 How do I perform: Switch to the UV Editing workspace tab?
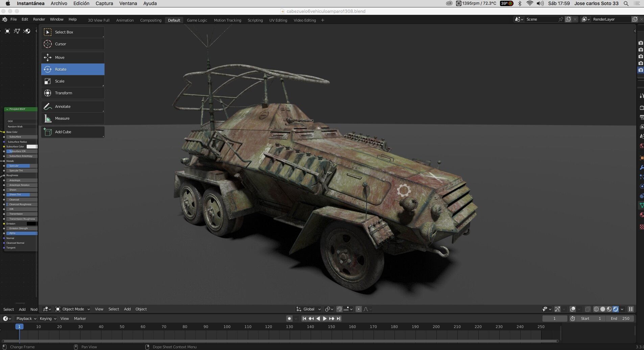(x=278, y=20)
